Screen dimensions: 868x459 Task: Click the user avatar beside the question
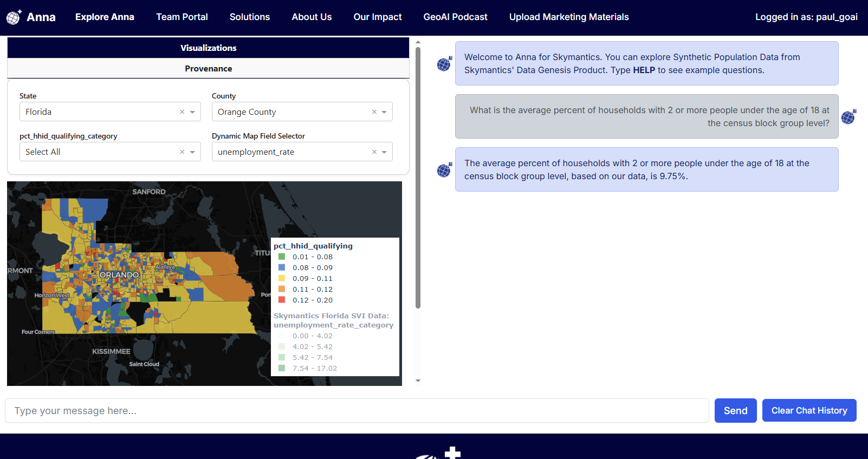[x=848, y=116]
